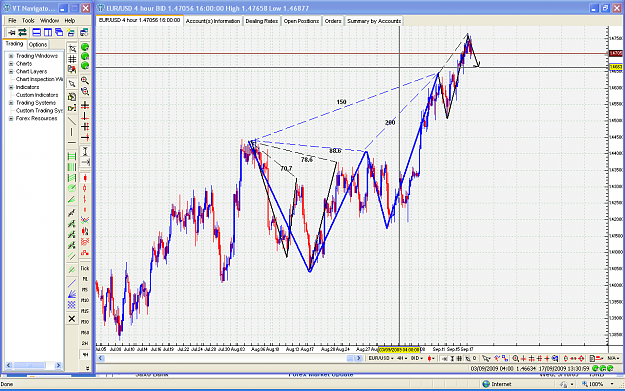Select the Custom Indicators item

37,95
